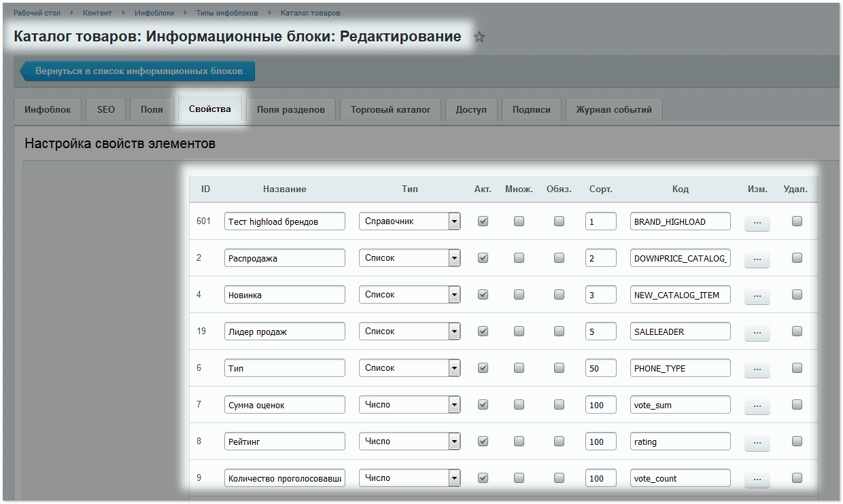843x504 pixels.
Task: Open edit dialog for PHONE_TYPE property
Action: click(x=757, y=368)
